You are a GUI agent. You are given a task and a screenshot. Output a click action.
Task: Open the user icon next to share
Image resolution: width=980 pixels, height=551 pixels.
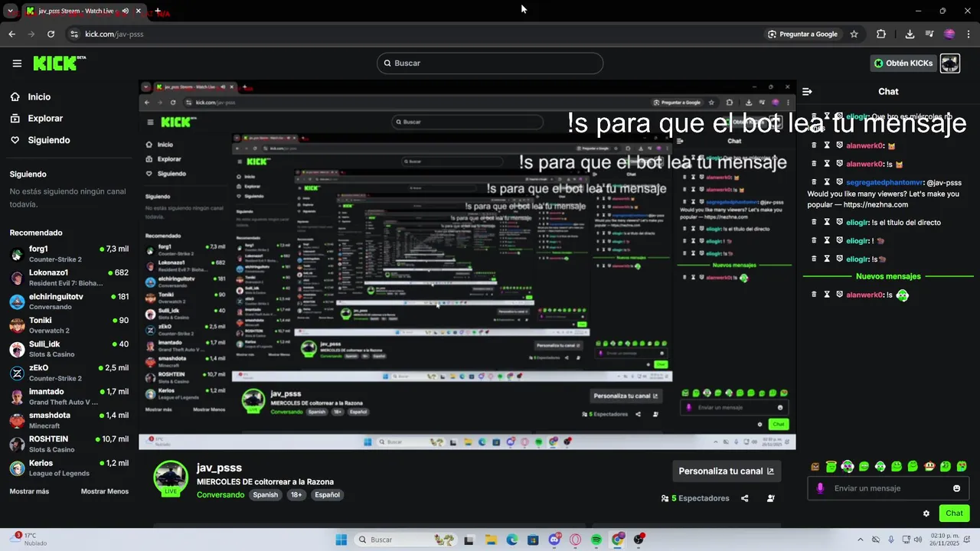pyautogui.click(x=771, y=498)
